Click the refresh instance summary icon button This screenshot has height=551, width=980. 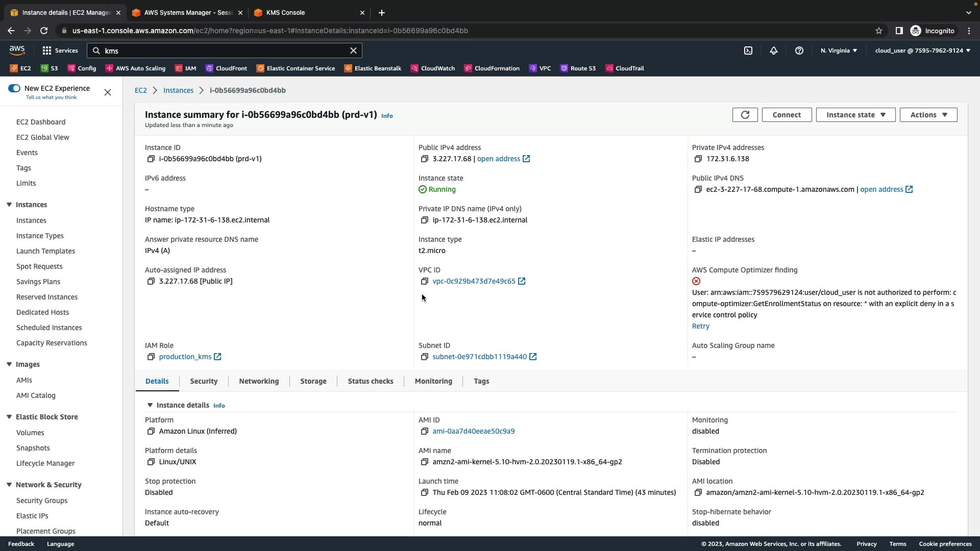(745, 115)
